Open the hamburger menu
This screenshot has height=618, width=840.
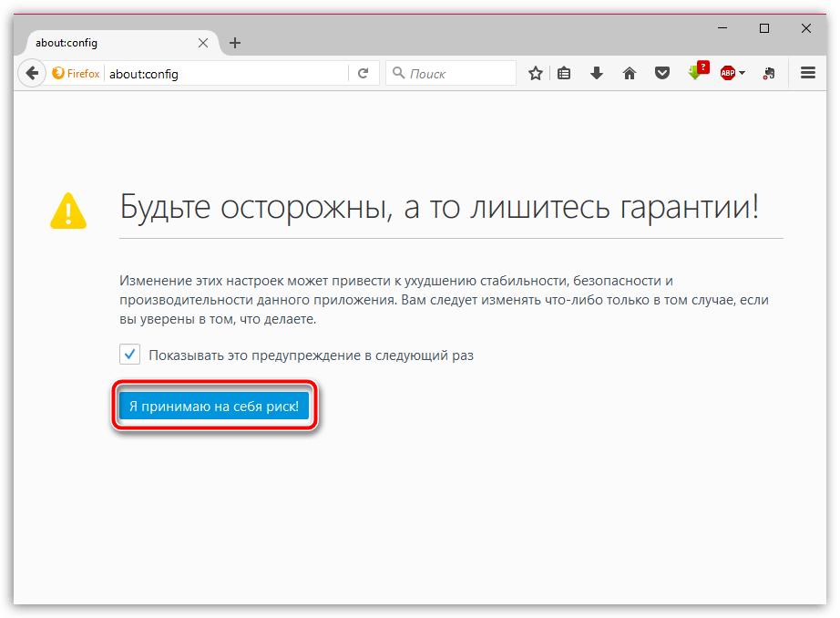(807, 74)
